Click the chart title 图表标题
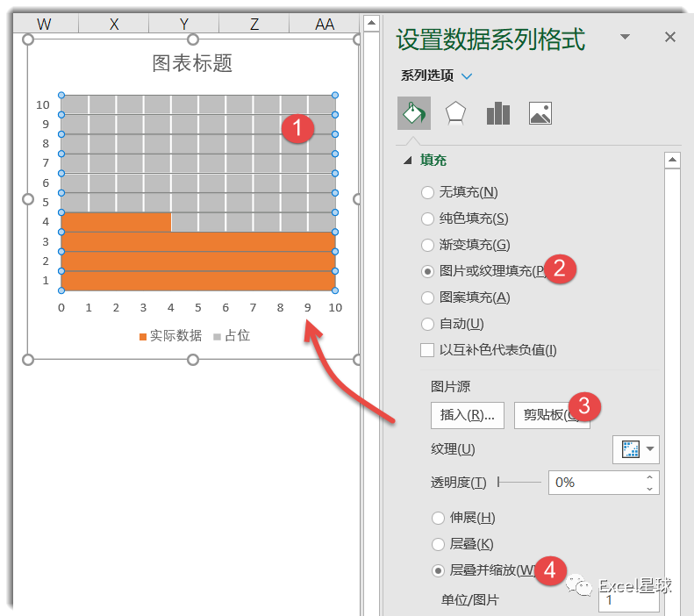The height and width of the screenshot is (616, 694). click(x=192, y=63)
